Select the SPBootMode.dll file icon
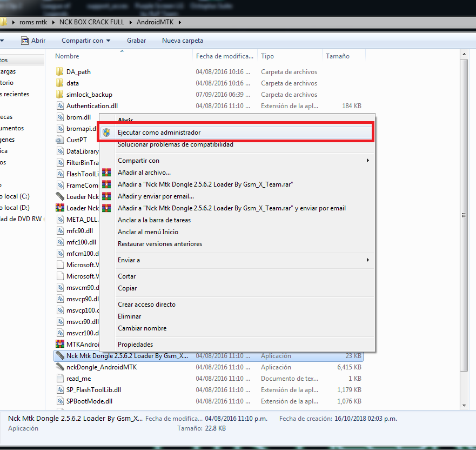The width and height of the screenshot is (476, 450). click(x=59, y=401)
